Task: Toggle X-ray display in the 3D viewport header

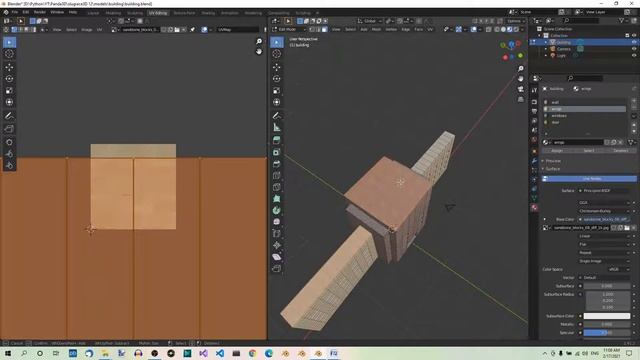Action: click(x=489, y=29)
